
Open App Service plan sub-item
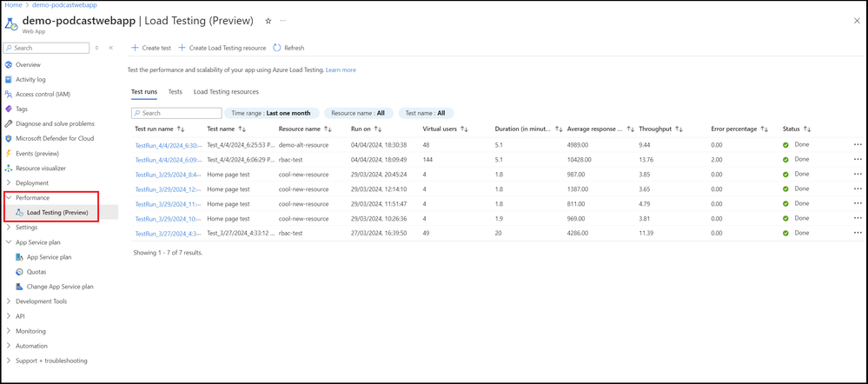coord(49,257)
